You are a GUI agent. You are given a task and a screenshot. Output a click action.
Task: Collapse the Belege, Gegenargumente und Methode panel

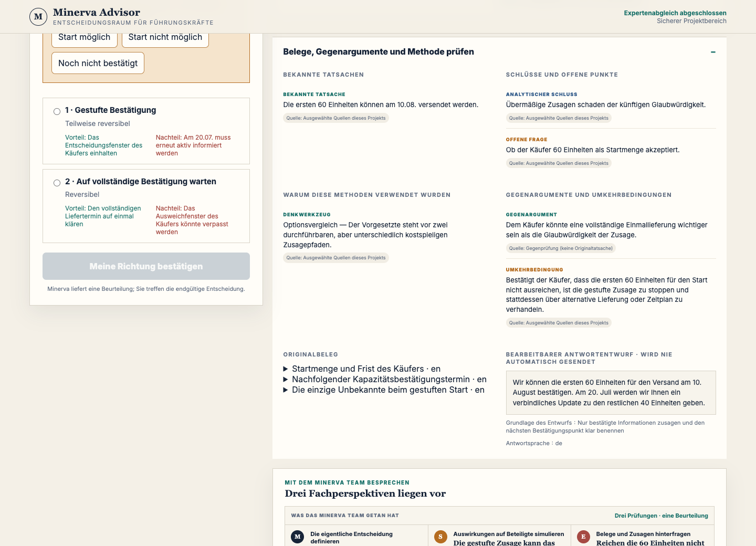point(713,52)
